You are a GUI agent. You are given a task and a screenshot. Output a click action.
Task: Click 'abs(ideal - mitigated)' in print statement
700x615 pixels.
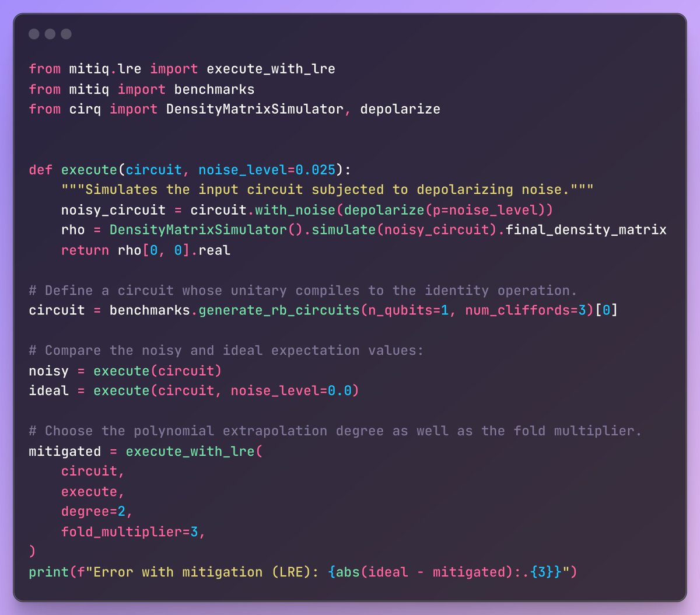pos(424,572)
